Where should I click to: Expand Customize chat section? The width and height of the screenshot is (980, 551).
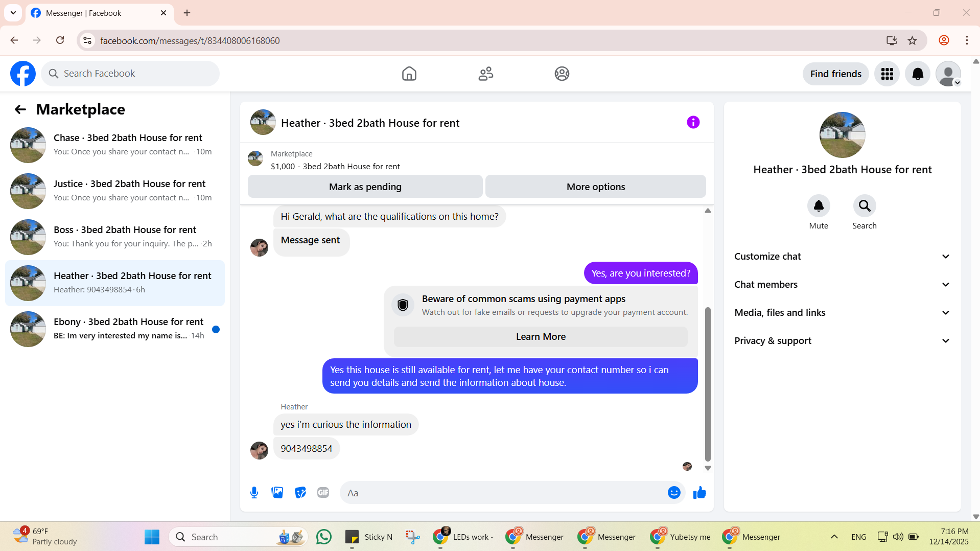tap(842, 257)
